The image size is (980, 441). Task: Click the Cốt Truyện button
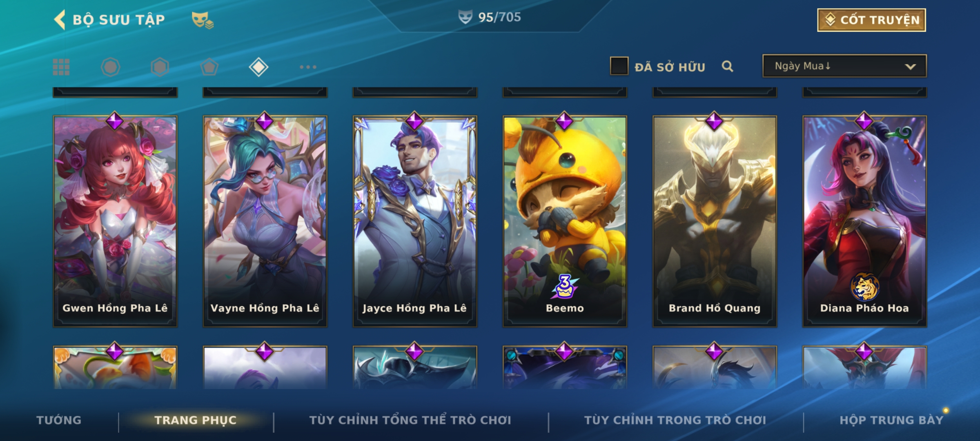pos(871,20)
